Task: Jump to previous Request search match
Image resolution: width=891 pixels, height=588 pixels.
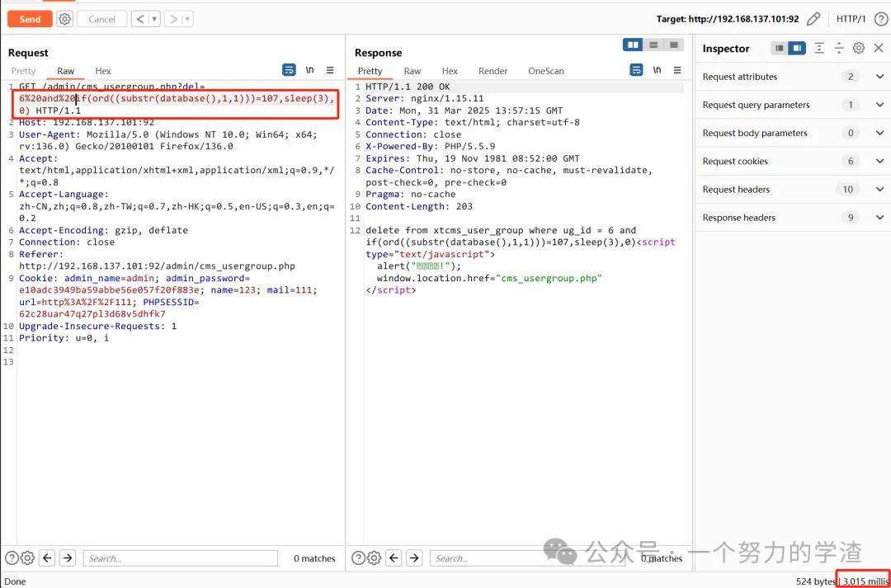Action: click(x=47, y=557)
